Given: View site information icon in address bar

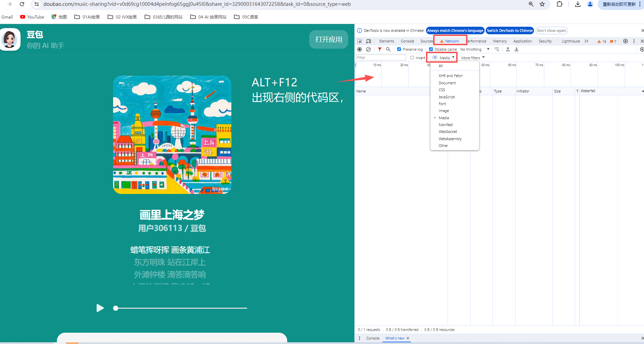Looking at the screenshot, I should tap(37, 4).
